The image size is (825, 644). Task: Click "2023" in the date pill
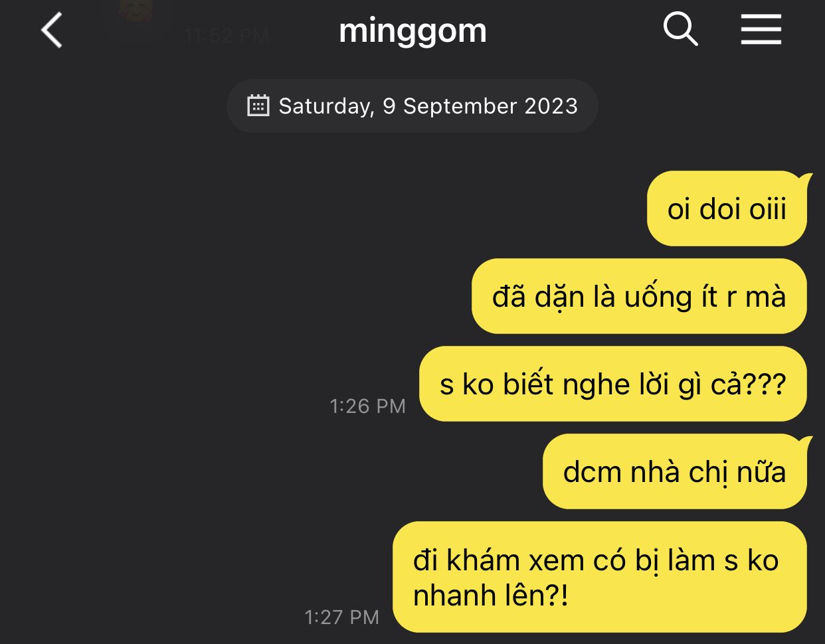tap(551, 106)
